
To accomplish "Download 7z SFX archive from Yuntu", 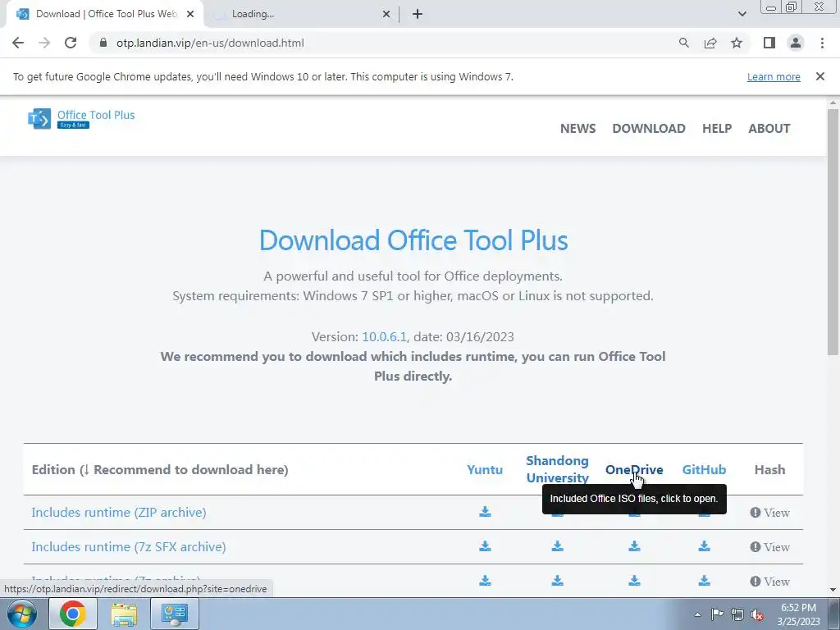I will tap(485, 546).
